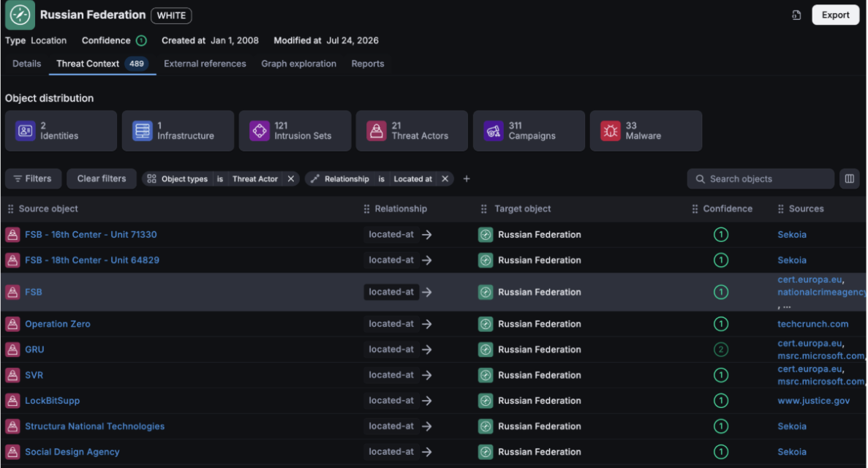This screenshot has width=868, height=468.
Task: Open the SVR threat actor link
Action: click(34, 375)
